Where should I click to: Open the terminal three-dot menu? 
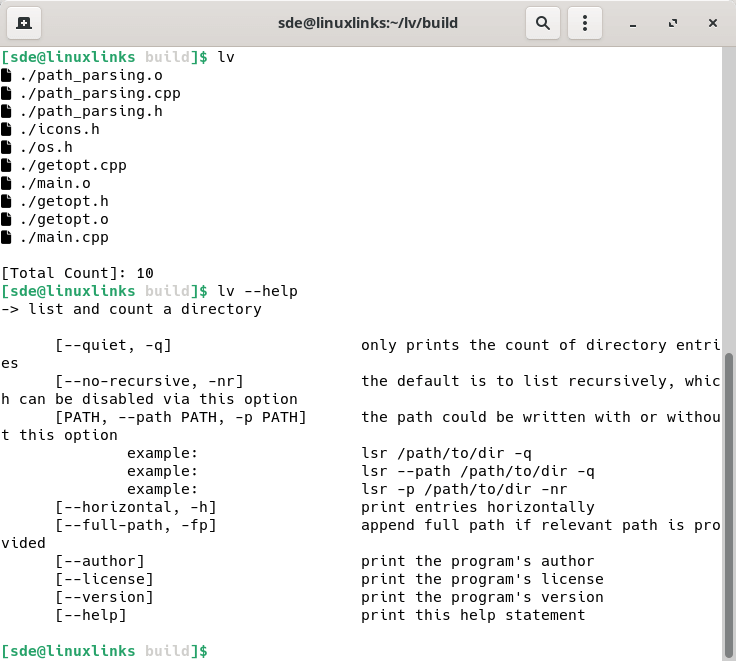point(587,22)
